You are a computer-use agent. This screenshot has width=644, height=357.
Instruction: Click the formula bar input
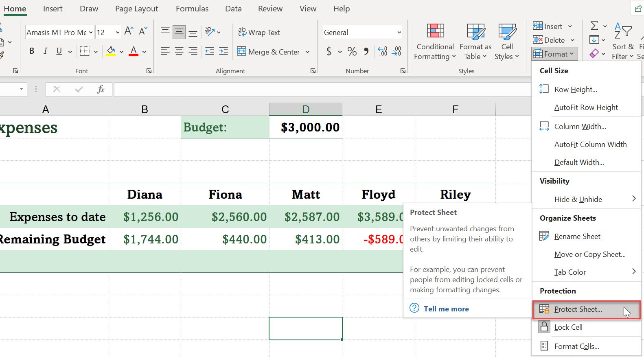[322, 89]
